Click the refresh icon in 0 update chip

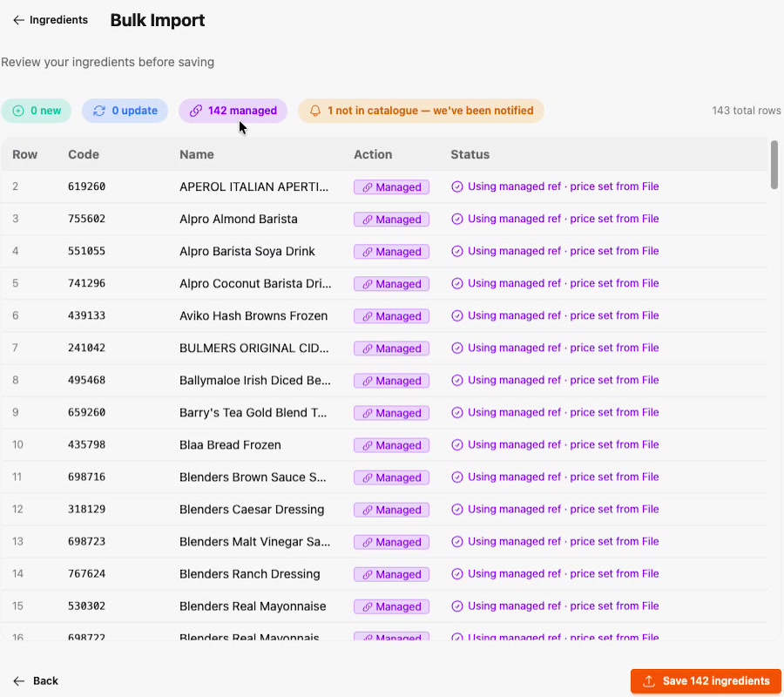point(99,111)
